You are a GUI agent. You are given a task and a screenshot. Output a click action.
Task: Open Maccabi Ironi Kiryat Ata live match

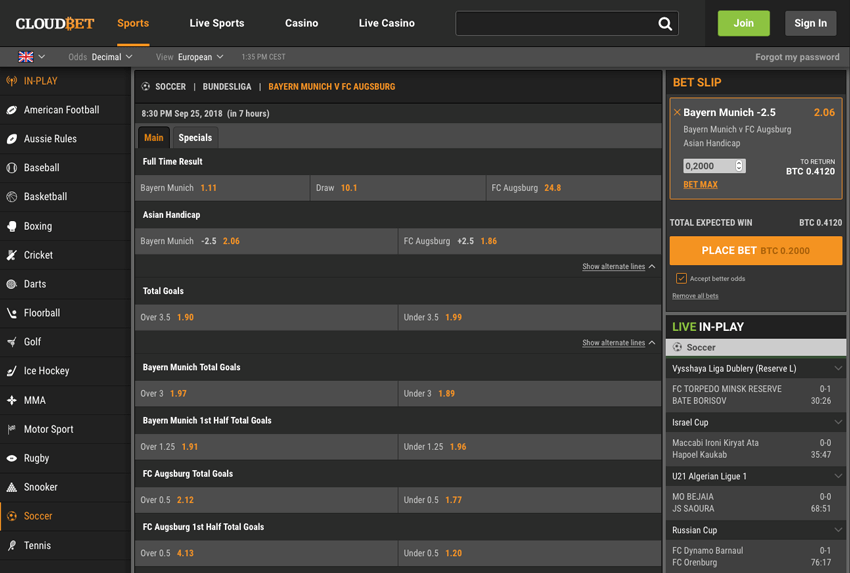tap(756, 449)
